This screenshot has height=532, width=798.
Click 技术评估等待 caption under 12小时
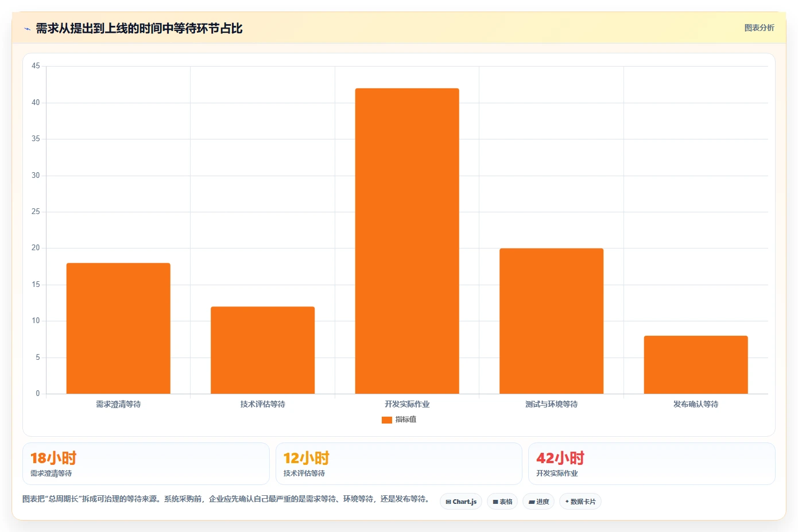coord(304,473)
